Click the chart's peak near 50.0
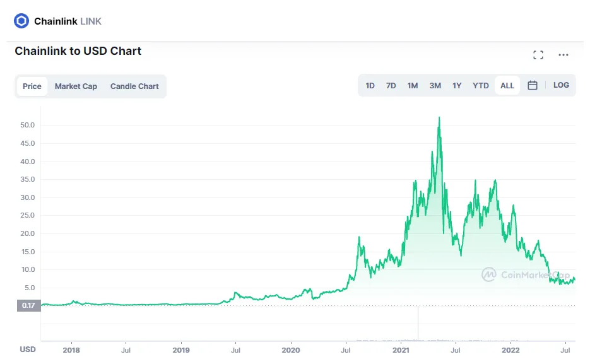 coord(439,118)
